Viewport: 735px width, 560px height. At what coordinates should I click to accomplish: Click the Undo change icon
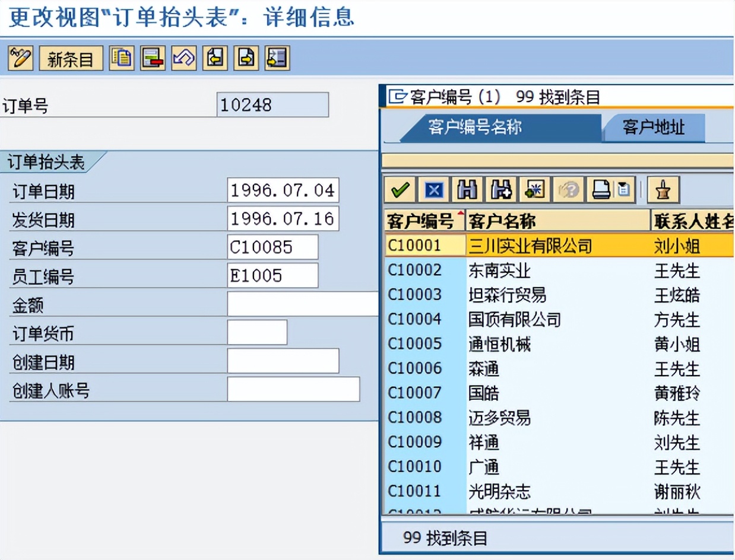[183, 58]
